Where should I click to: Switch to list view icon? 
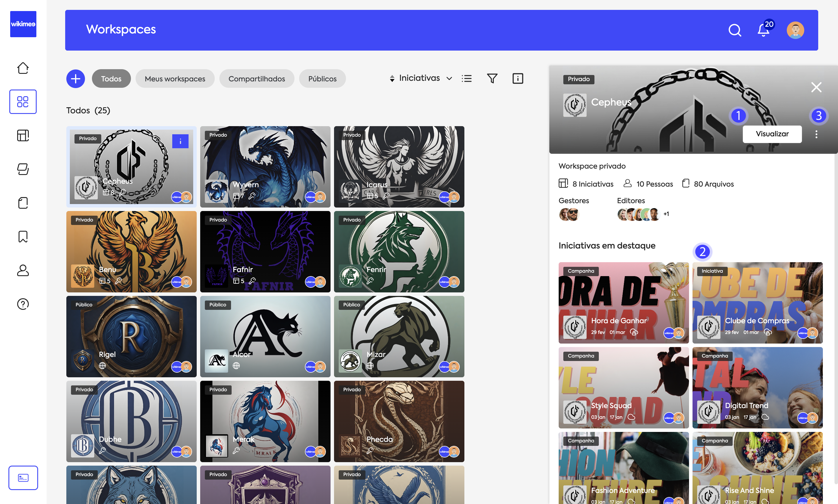point(466,78)
